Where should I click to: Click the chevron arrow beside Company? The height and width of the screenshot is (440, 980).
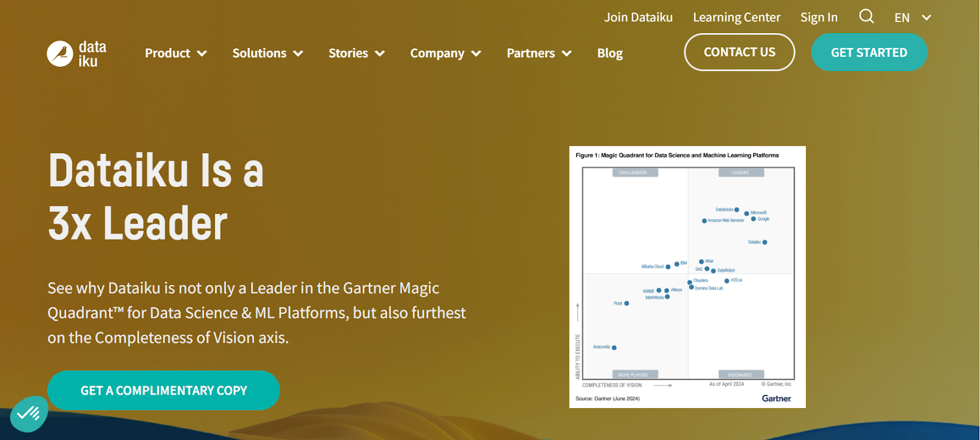click(476, 54)
